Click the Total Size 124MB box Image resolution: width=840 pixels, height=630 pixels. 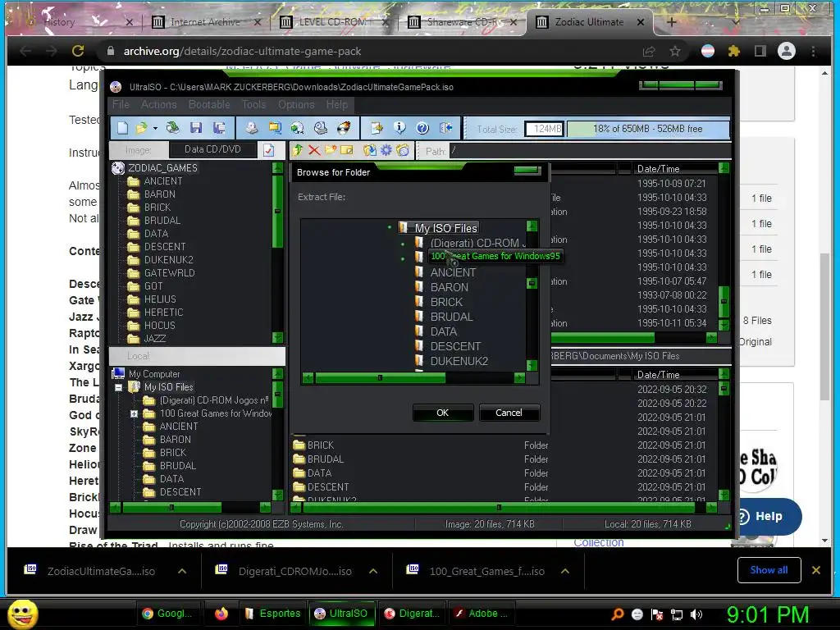coord(545,129)
